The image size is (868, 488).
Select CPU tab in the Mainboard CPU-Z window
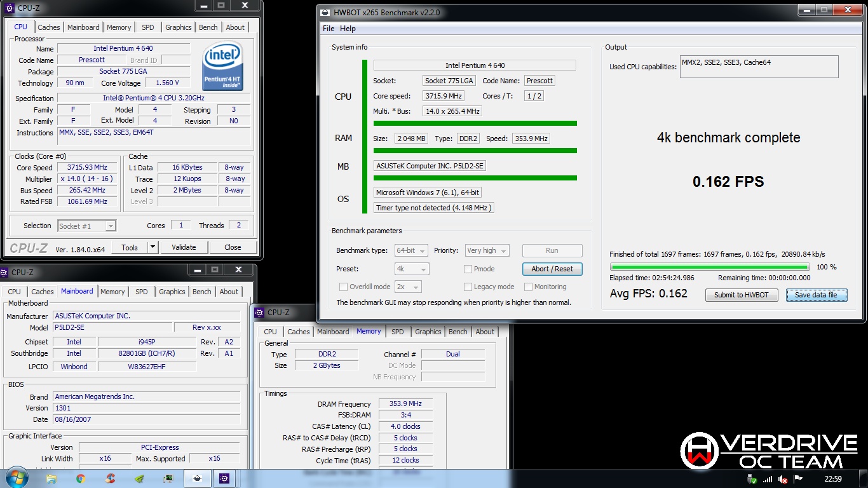14,292
